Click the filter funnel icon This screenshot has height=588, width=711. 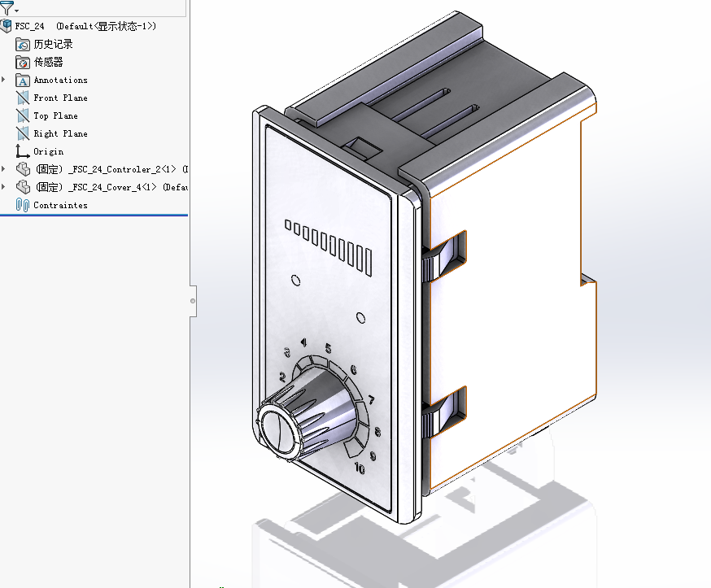7,7
